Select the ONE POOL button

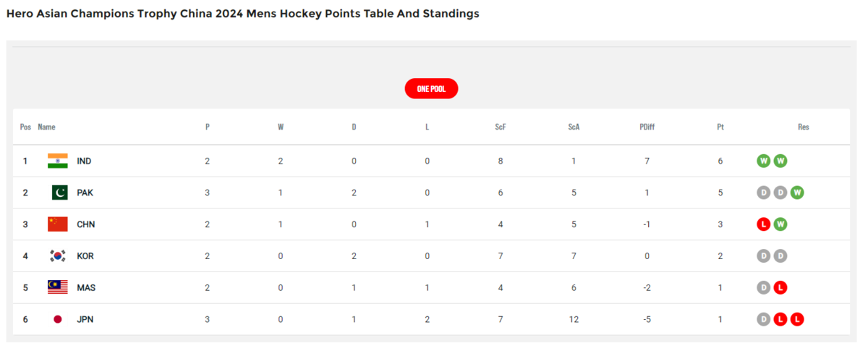point(431,89)
